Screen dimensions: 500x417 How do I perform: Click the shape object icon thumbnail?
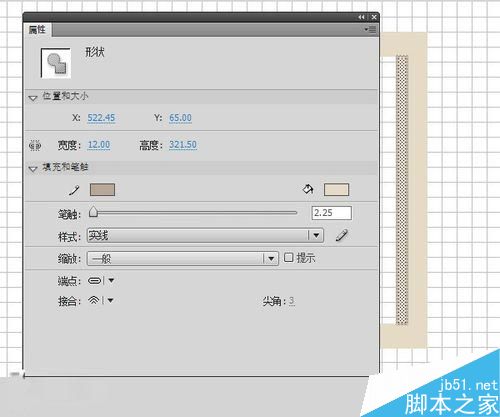(x=56, y=63)
